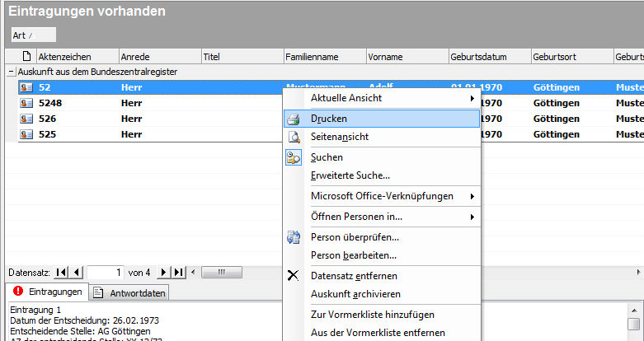Click the record number input field
The image size is (644, 341).
[106, 273]
